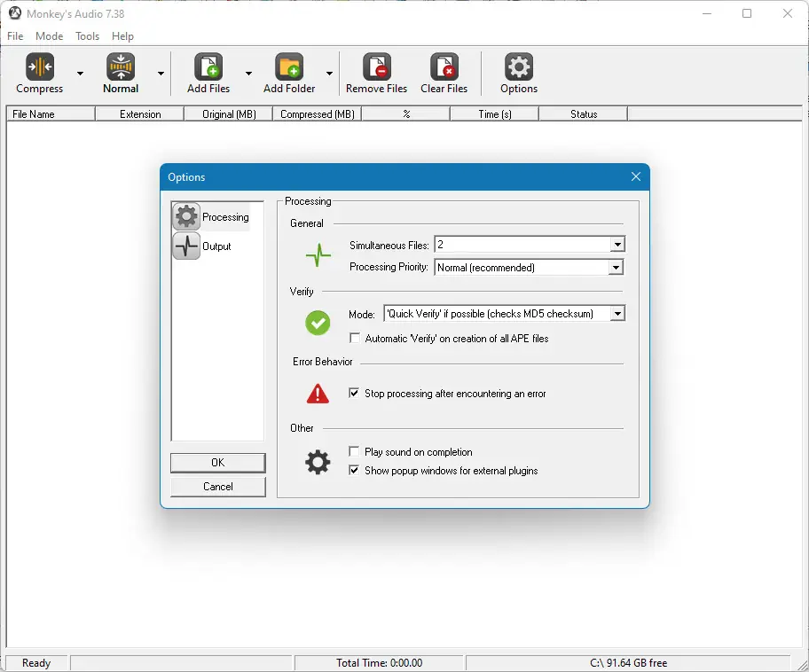Sort by the Original (MB) column header

click(x=229, y=114)
